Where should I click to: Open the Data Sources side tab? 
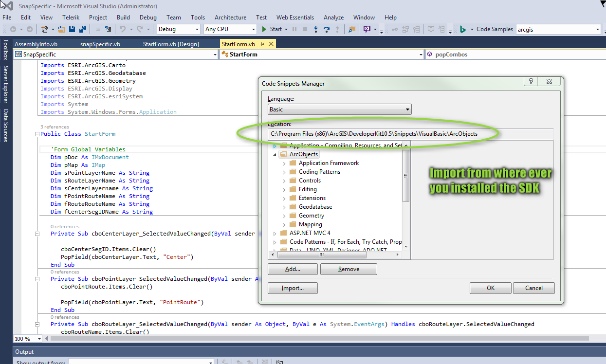pos(6,126)
